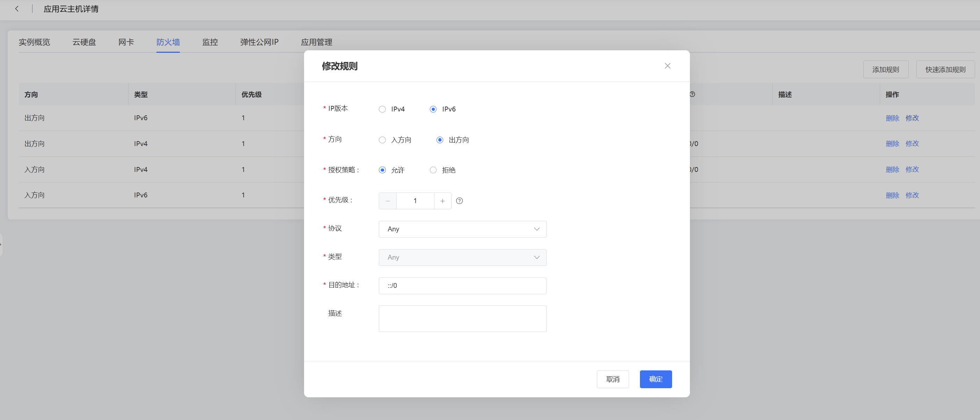Click the 目的地址 input field

(x=463, y=286)
